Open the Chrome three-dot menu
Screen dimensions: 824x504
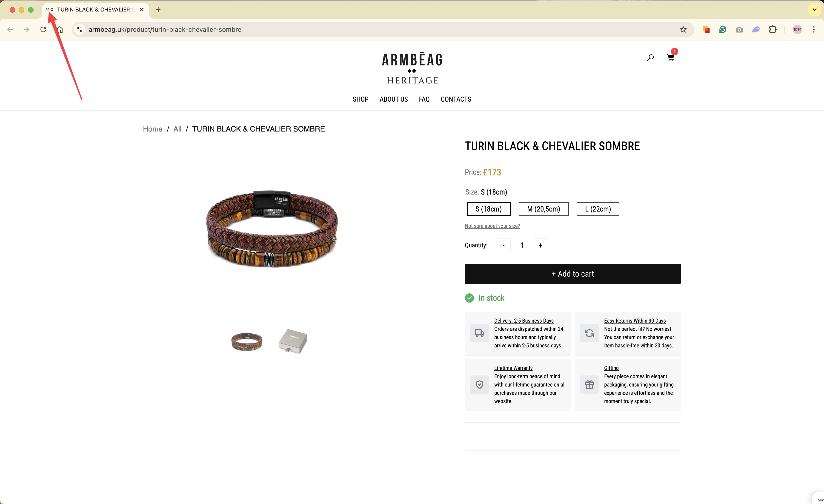[x=814, y=29]
